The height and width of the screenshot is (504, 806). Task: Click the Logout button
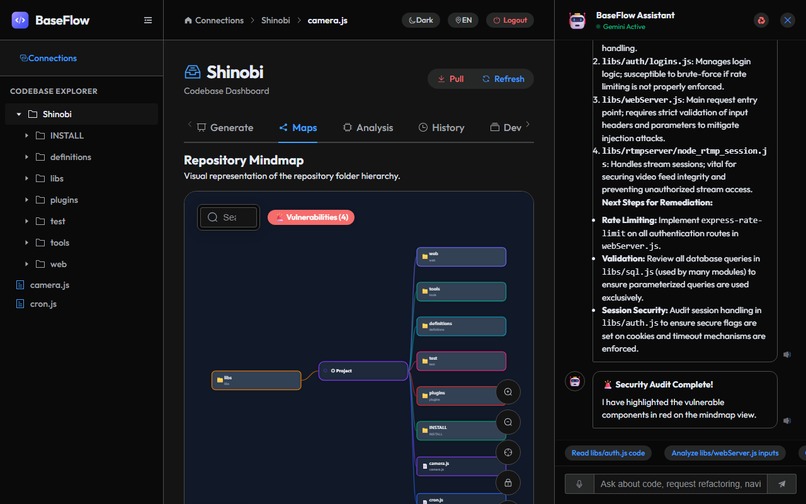510,20
